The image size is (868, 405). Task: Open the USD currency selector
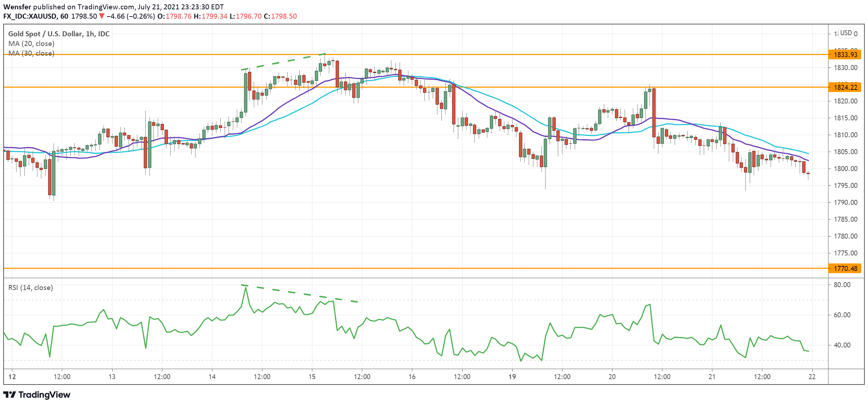[x=846, y=33]
